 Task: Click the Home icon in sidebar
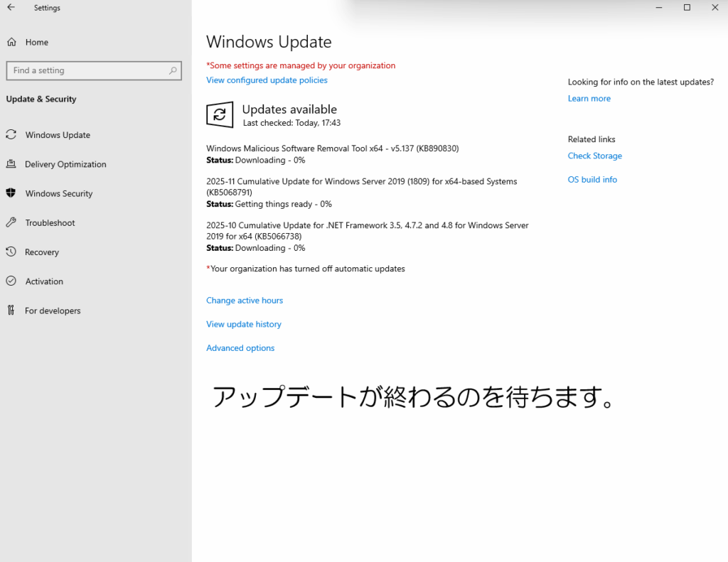point(11,43)
